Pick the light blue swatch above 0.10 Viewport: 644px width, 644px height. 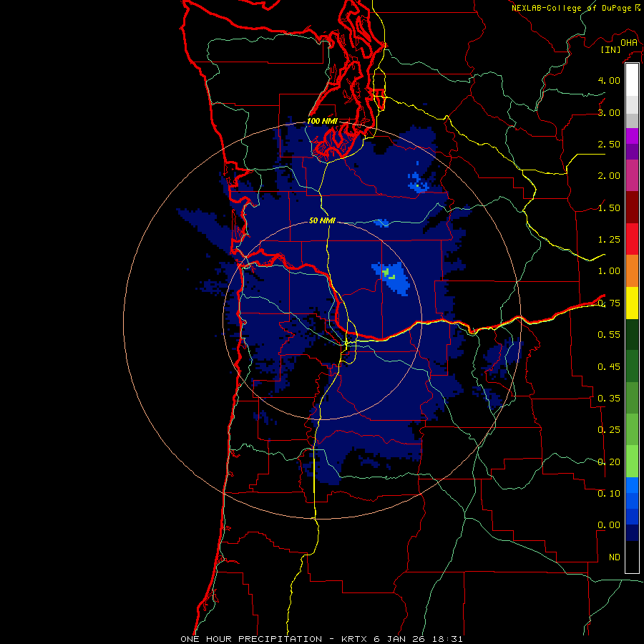[632, 485]
